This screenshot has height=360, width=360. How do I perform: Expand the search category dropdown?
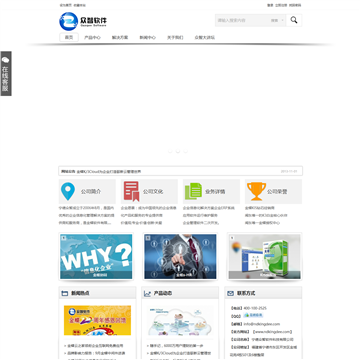[277, 20]
